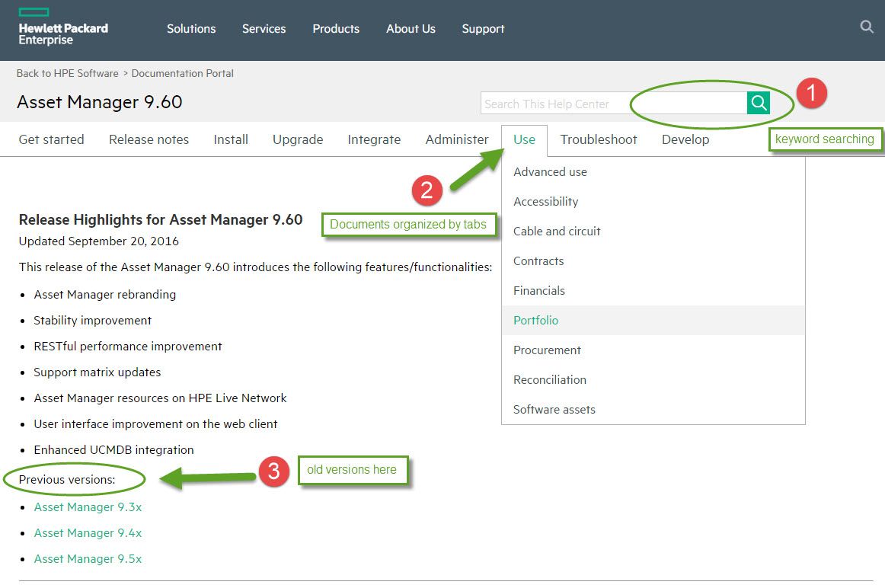Viewport: 885px width, 588px height.
Task: Open the Support menu
Action: point(483,29)
